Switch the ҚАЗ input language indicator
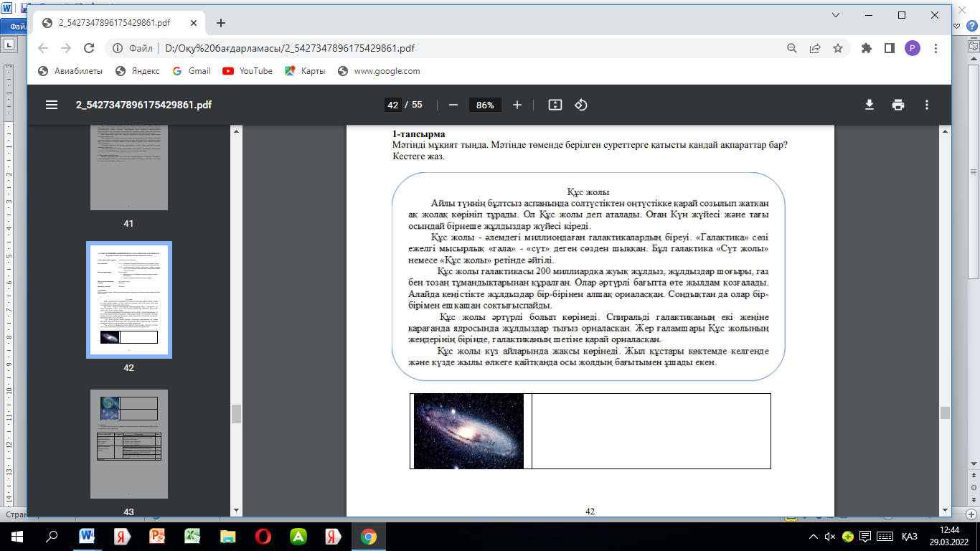980x551 pixels. coord(909,536)
